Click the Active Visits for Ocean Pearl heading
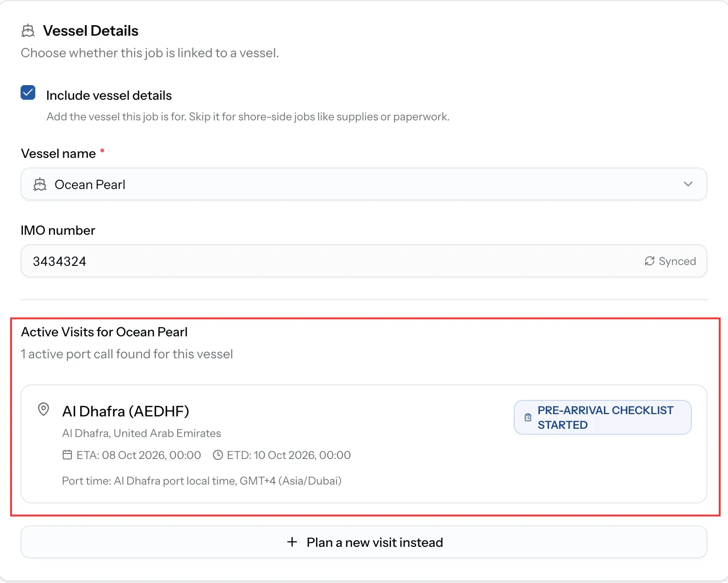The width and height of the screenshot is (728, 583). click(x=104, y=332)
